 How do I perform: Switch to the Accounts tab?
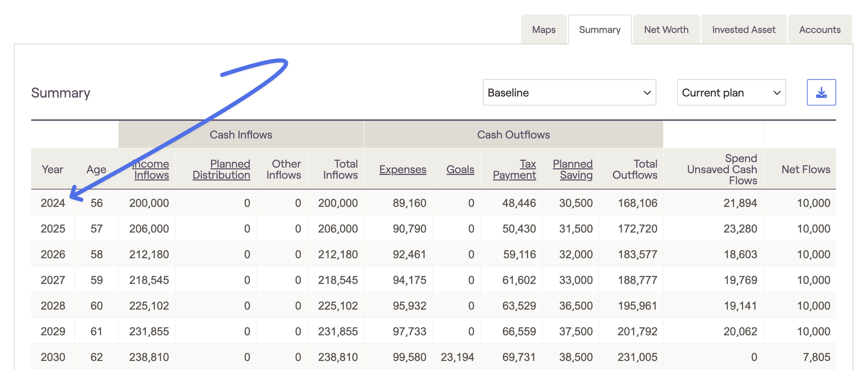[820, 30]
